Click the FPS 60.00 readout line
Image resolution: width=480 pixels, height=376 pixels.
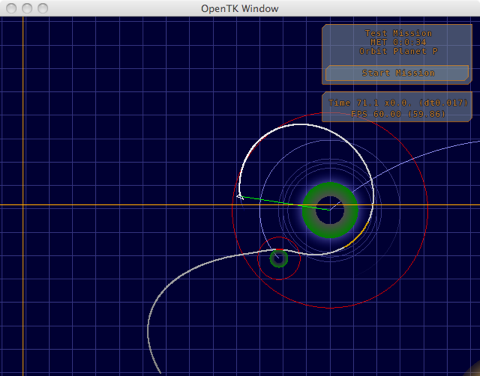398,114
